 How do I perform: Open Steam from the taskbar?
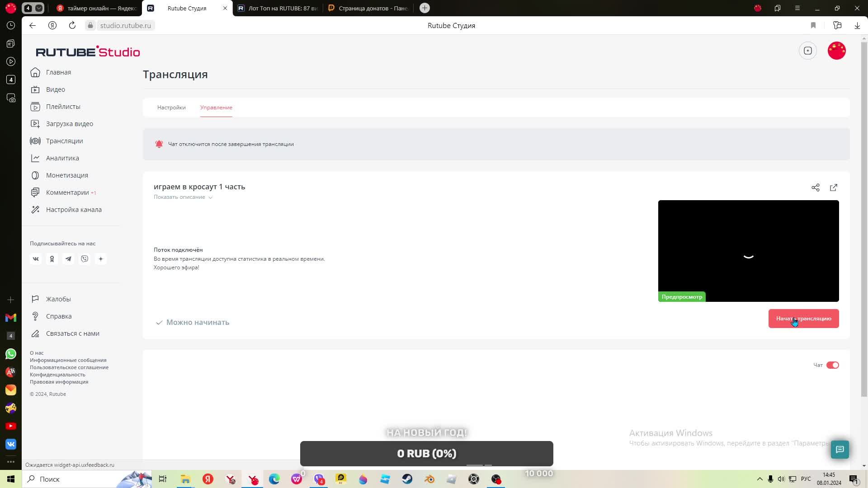pos(407,479)
